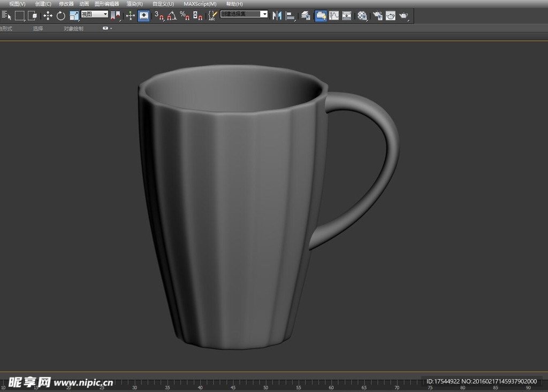The width and height of the screenshot is (548, 392).
Task: Activate the Select and Scale tool
Action: tap(74, 16)
